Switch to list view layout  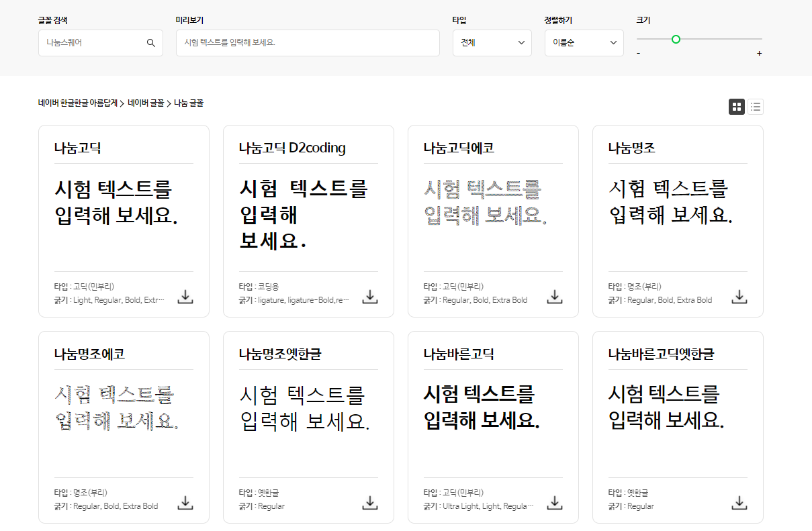tap(756, 106)
